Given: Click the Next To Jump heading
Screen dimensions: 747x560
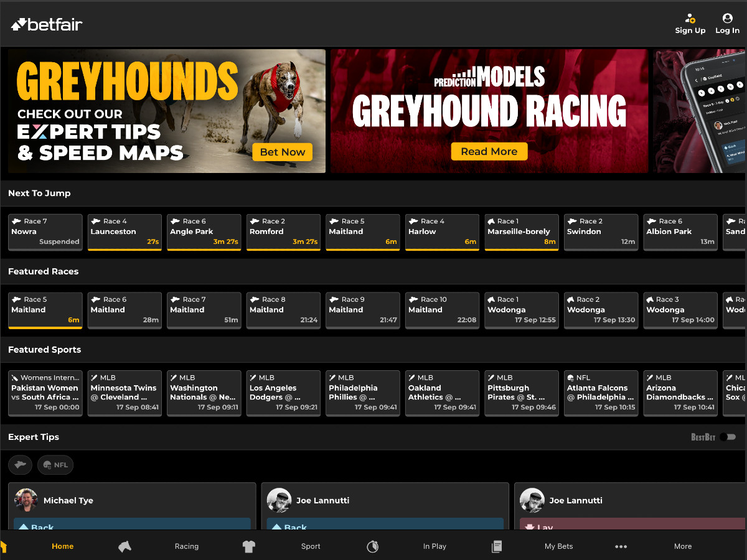Looking at the screenshot, I should click(39, 193).
